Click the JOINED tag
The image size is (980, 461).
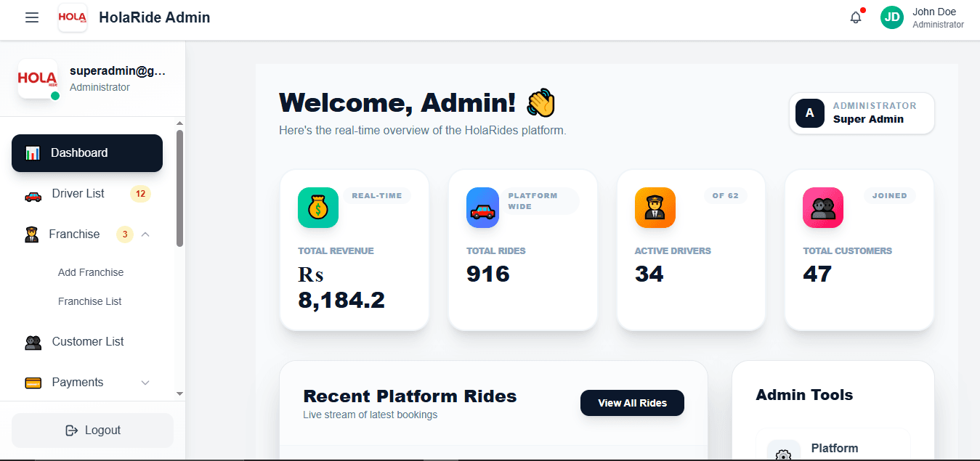(890, 195)
